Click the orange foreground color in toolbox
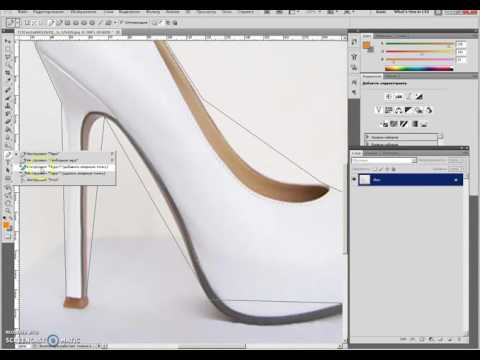The image size is (480, 360). tap(6, 225)
